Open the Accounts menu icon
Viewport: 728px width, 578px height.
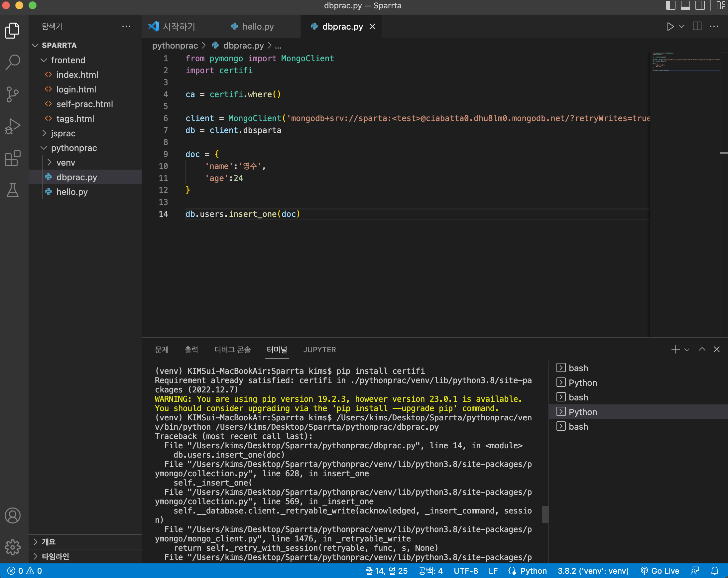13,515
